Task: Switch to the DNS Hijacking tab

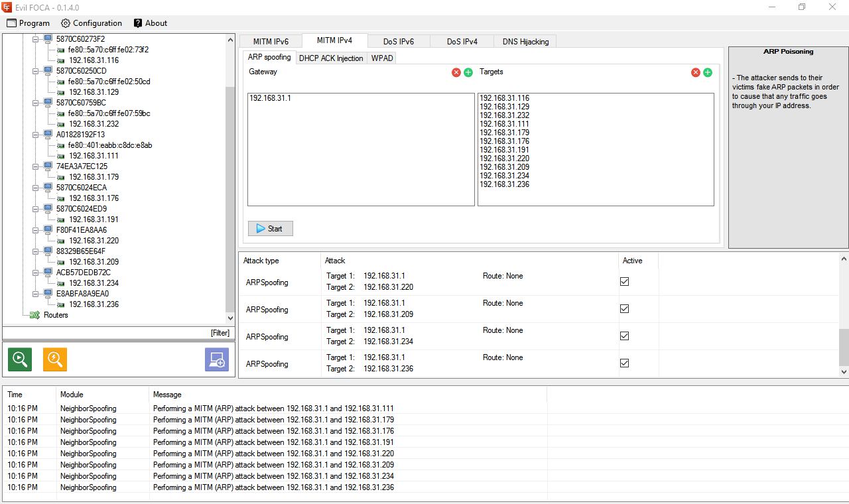Action: [x=525, y=42]
